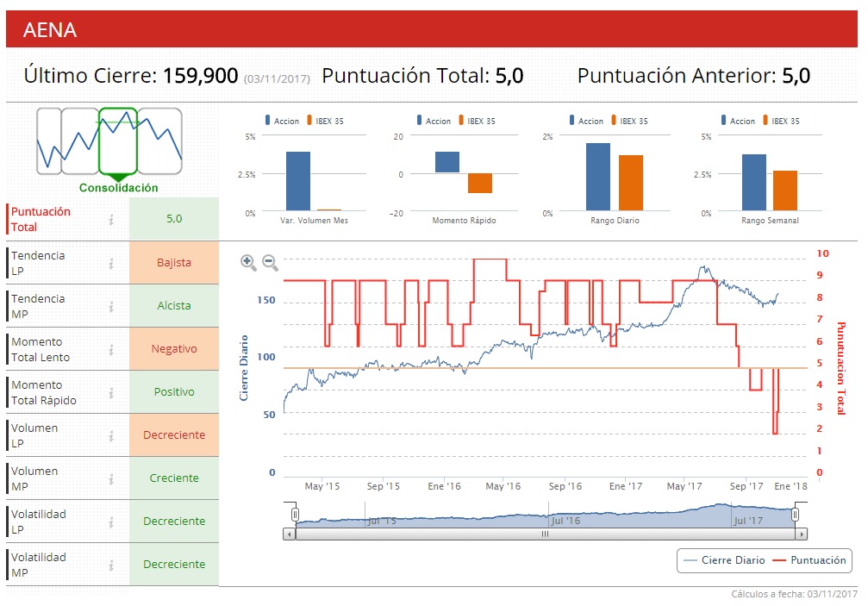
Task: Toggle Accion series in Rango Semanal chart
Action: pyautogui.click(x=738, y=121)
